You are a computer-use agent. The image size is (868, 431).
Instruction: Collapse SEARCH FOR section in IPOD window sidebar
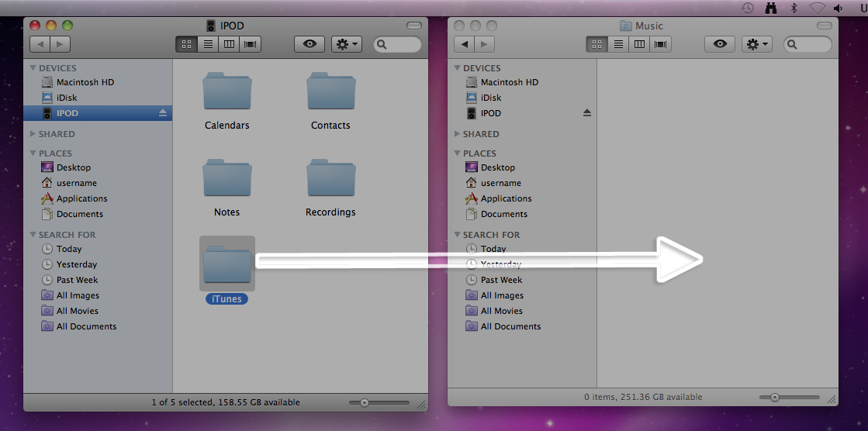[33, 235]
